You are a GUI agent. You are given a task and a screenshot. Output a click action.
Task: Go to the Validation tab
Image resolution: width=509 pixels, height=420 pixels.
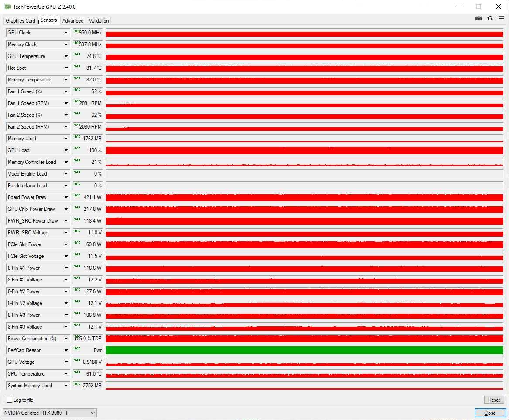[99, 21]
